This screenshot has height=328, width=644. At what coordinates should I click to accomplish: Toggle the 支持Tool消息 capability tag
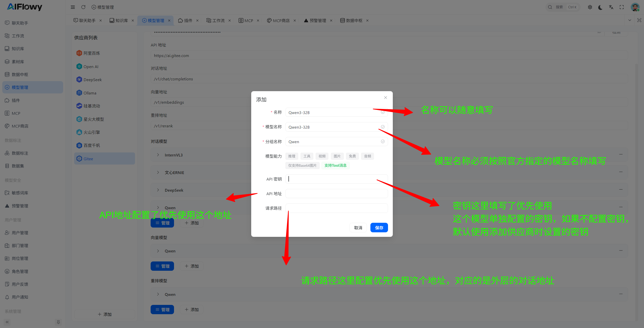point(335,166)
